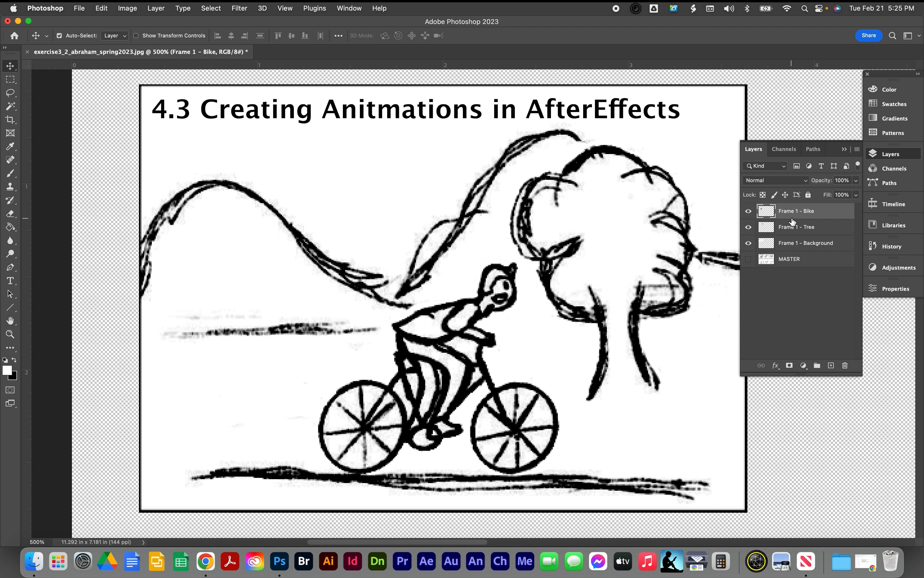Select the Pen tool
Viewport: 924px width, 578px height.
[x=10, y=267]
